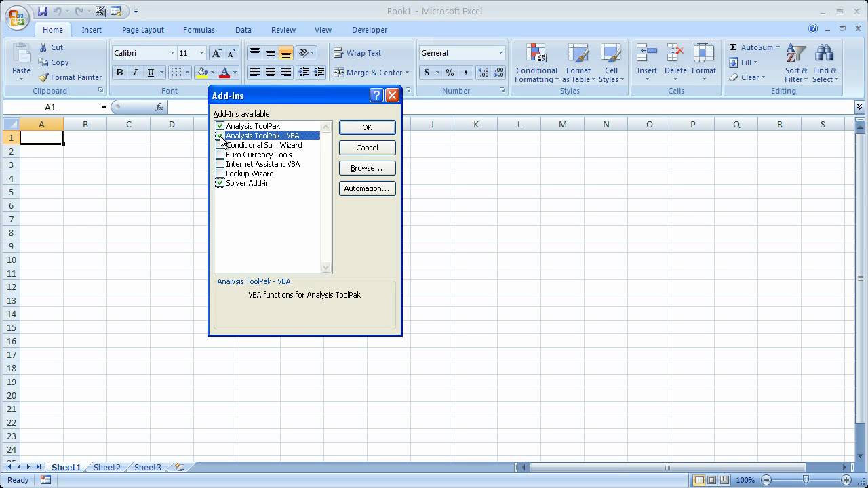Click Cancel in Add-Ins dialog
The image size is (868, 488).
tap(367, 148)
